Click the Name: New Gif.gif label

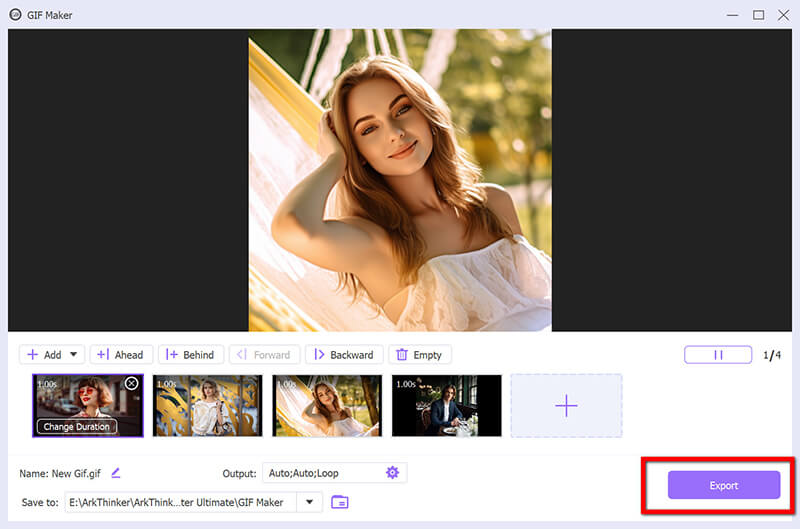click(60, 473)
